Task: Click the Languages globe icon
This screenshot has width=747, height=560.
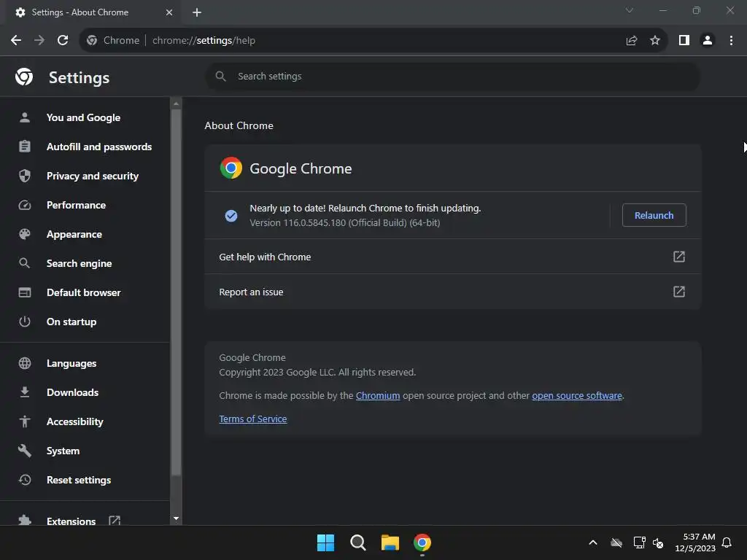Action: click(25, 363)
